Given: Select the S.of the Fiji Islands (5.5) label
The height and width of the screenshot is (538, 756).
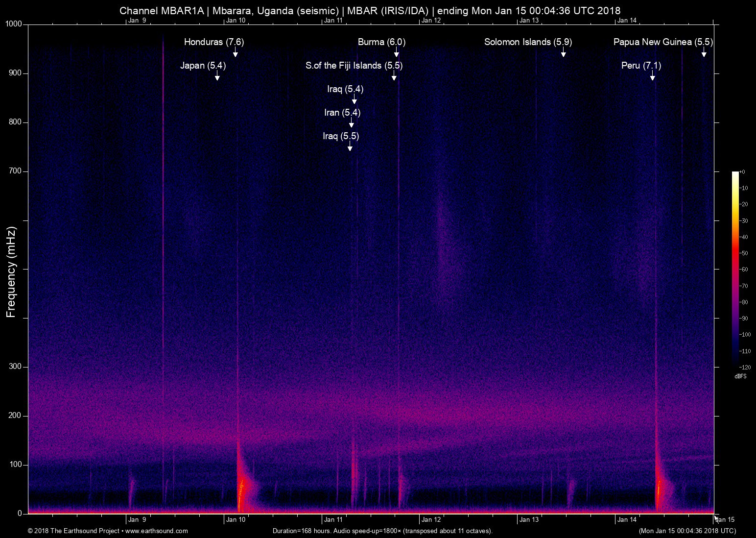Looking at the screenshot, I should click(x=354, y=66).
